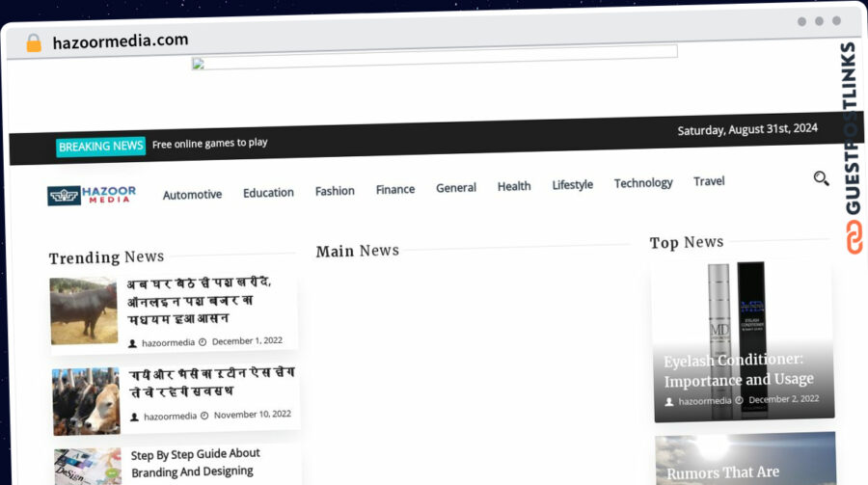This screenshot has width=868, height=485.
Task: Open the General category
Action: 455,188
